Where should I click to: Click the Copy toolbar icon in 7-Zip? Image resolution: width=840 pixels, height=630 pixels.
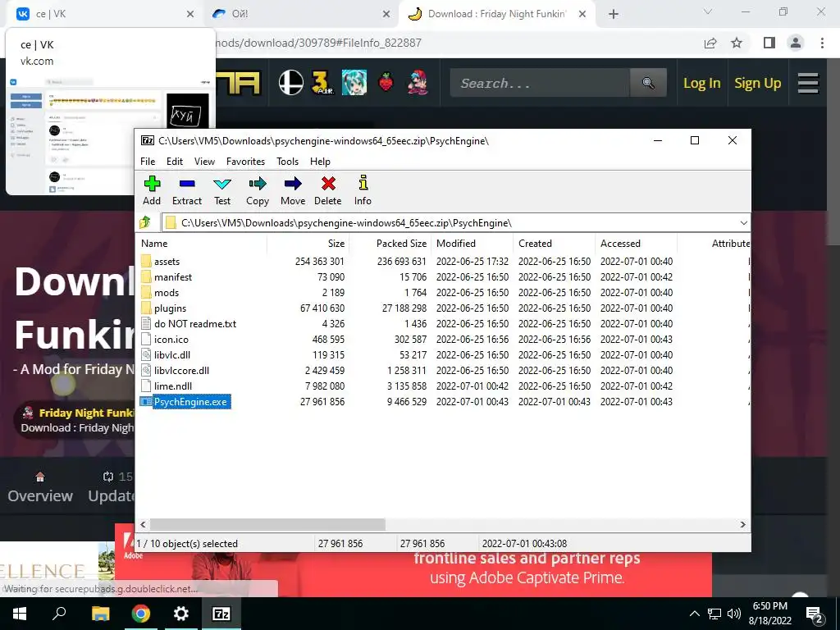(257, 190)
